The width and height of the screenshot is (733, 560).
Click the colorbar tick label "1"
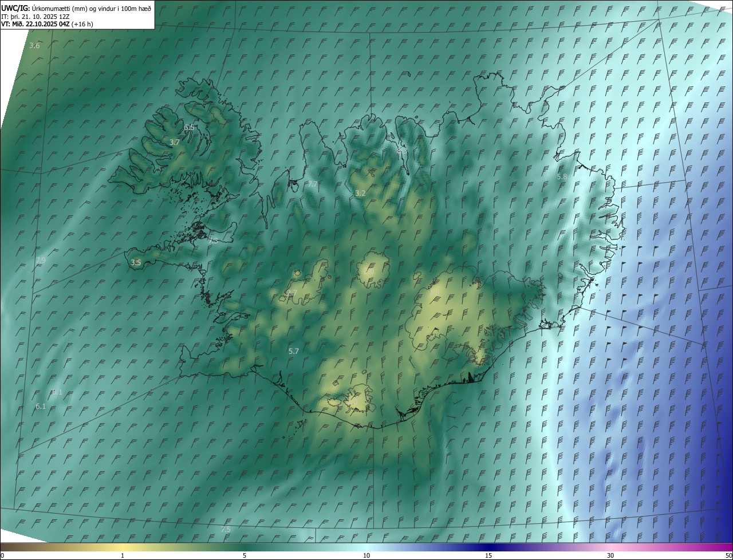coord(123,555)
